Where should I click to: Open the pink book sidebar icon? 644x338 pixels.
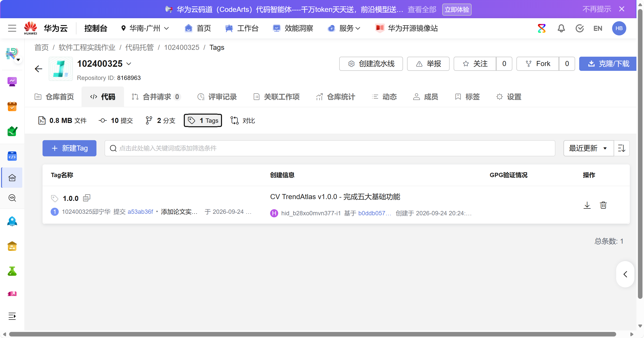pos(12,294)
